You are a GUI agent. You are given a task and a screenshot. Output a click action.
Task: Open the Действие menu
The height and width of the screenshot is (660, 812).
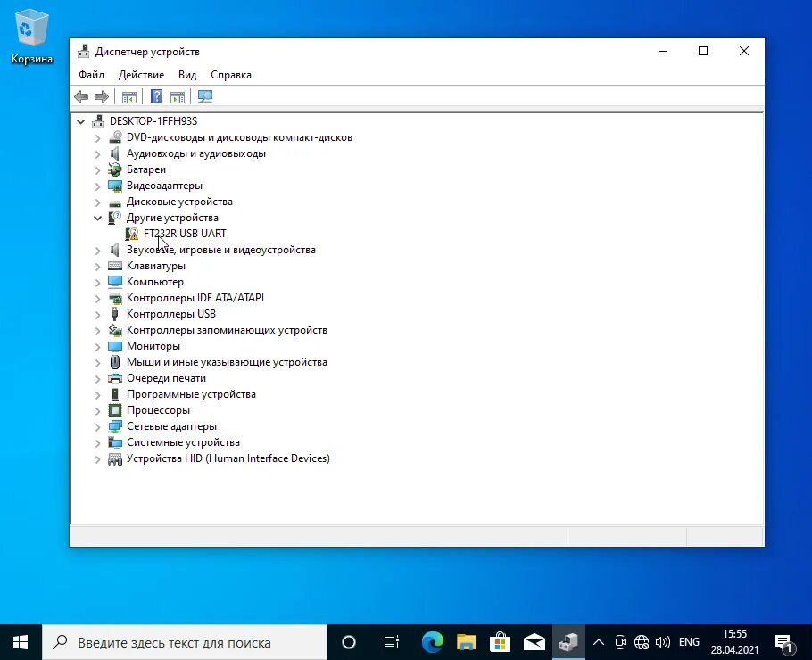click(141, 75)
